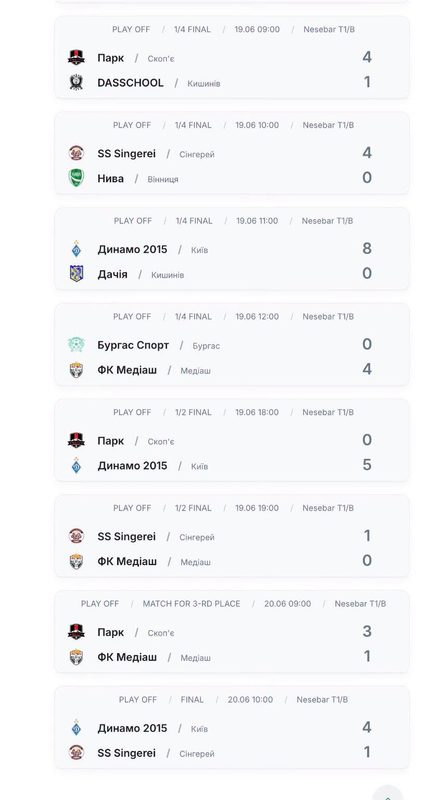Click the ФК Медіаш crest in the third-place match
This screenshot has height=800, width=444.
(x=76, y=657)
